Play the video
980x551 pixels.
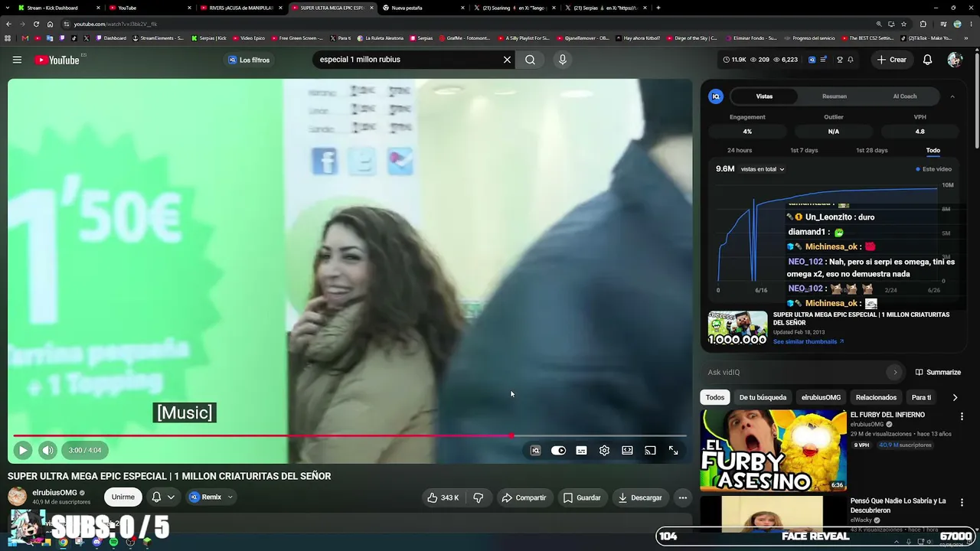(23, 450)
